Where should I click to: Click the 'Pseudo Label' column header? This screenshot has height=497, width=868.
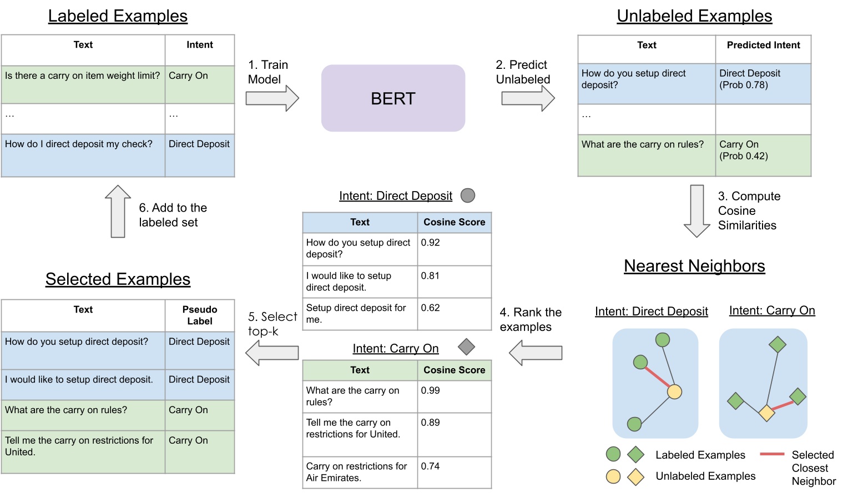point(200,315)
